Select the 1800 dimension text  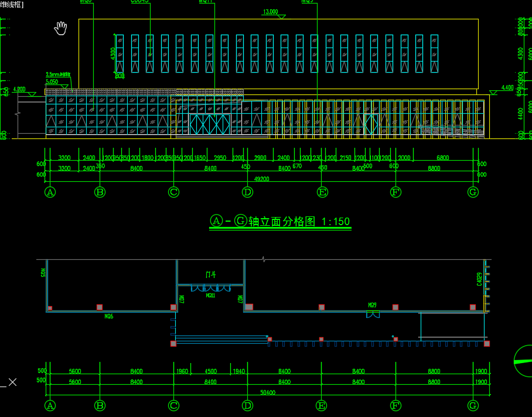point(148,158)
